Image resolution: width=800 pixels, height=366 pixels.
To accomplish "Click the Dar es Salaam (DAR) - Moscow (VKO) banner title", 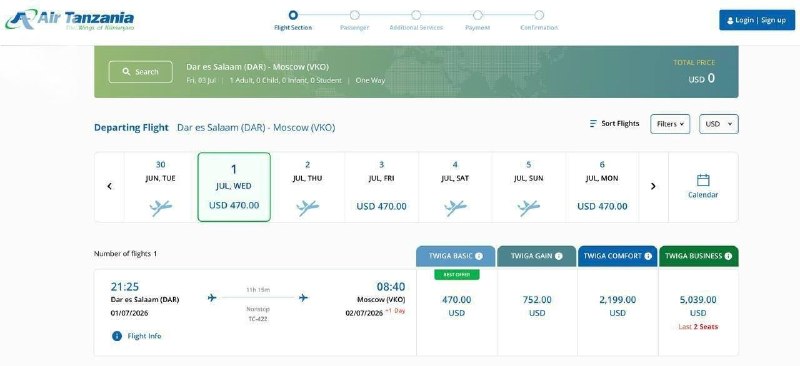I will pos(258,67).
